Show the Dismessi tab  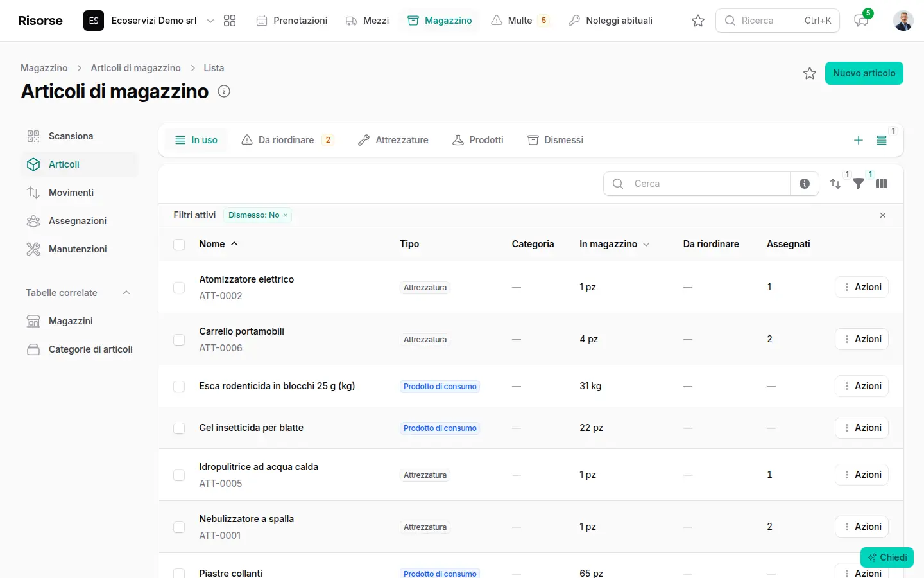556,140
